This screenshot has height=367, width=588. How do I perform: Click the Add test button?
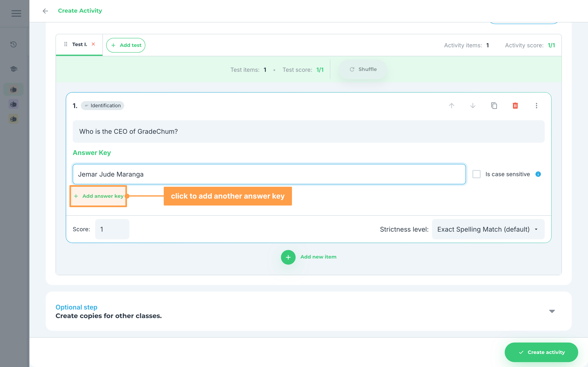(x=126, y=45)
